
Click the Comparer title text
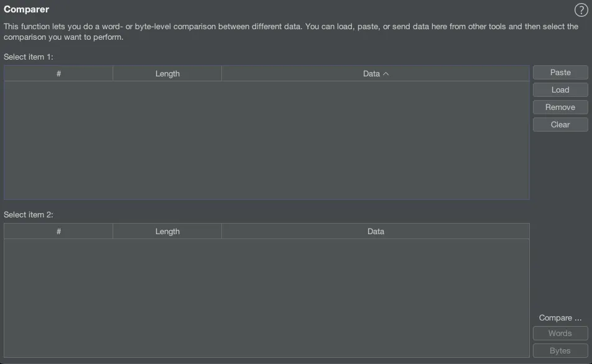(26, 9)
